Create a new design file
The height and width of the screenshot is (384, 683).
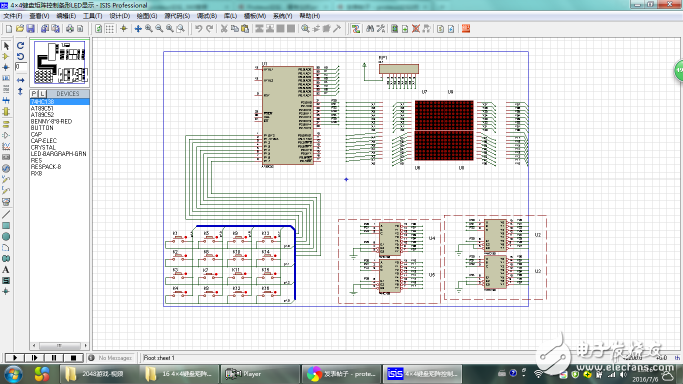(x=9, y=29)
